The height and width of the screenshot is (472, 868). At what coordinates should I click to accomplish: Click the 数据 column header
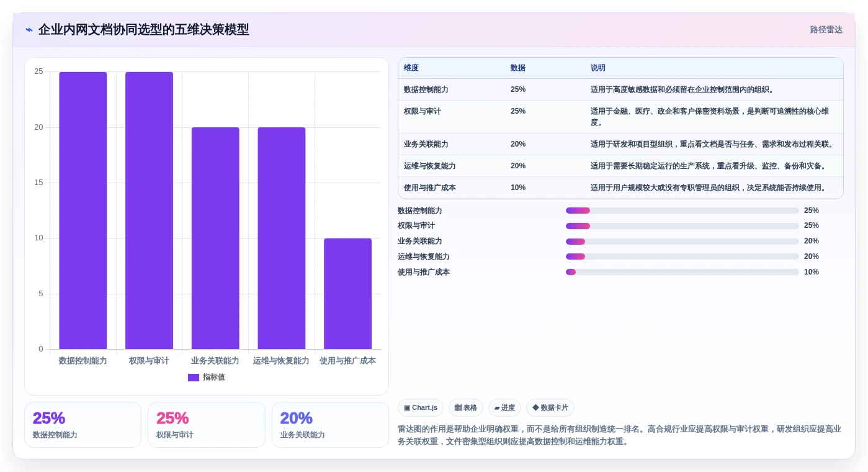pyautogui.click(x=518, y=68)
